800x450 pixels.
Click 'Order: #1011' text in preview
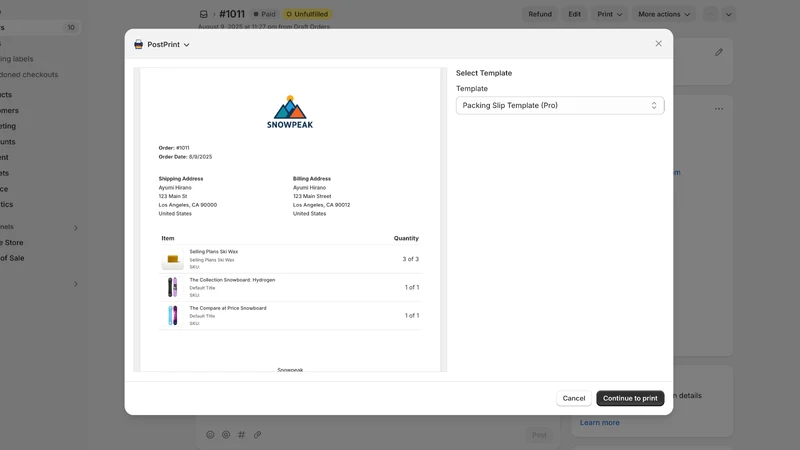[x=174, y=148]
